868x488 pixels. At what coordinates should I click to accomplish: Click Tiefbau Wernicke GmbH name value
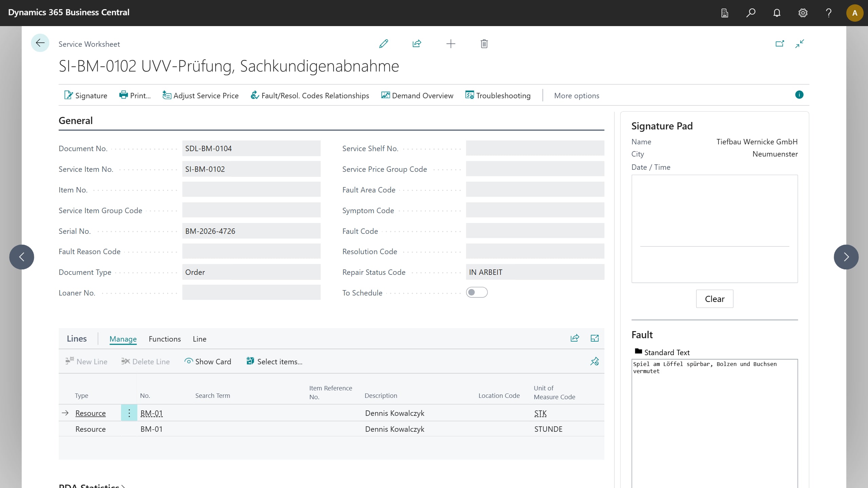click(x=757, y=142)
